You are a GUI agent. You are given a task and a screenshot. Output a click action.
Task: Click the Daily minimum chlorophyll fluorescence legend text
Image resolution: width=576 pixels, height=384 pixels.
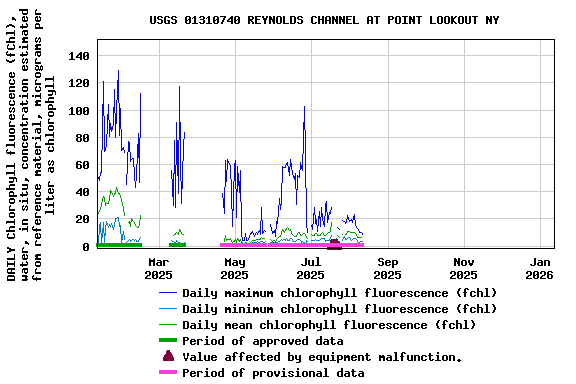pyautogui.click(x=339, y=309)
